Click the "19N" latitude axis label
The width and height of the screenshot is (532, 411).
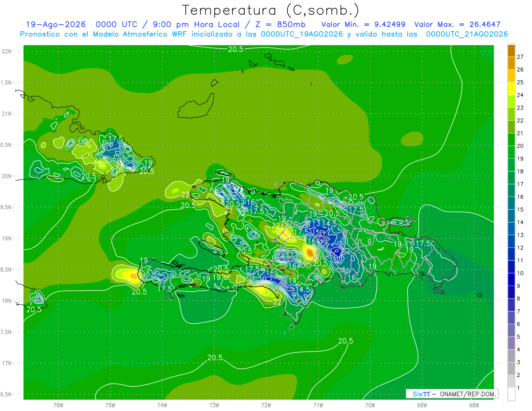7,239
